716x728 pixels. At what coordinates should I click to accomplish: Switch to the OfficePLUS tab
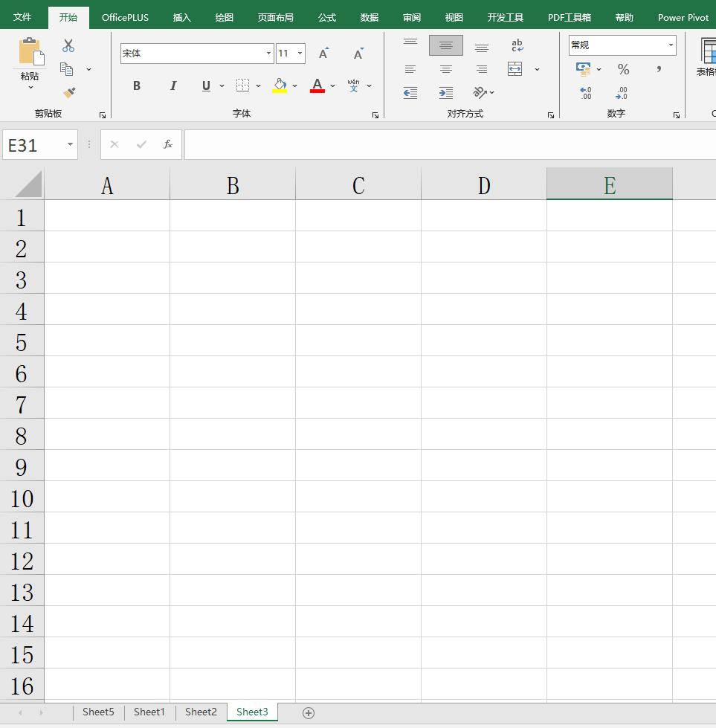point(125,18)
